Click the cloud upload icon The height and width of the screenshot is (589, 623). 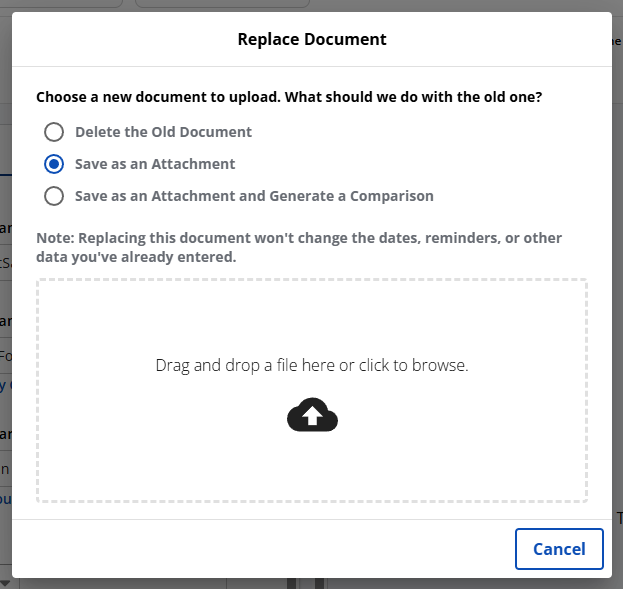coord(312,415)
